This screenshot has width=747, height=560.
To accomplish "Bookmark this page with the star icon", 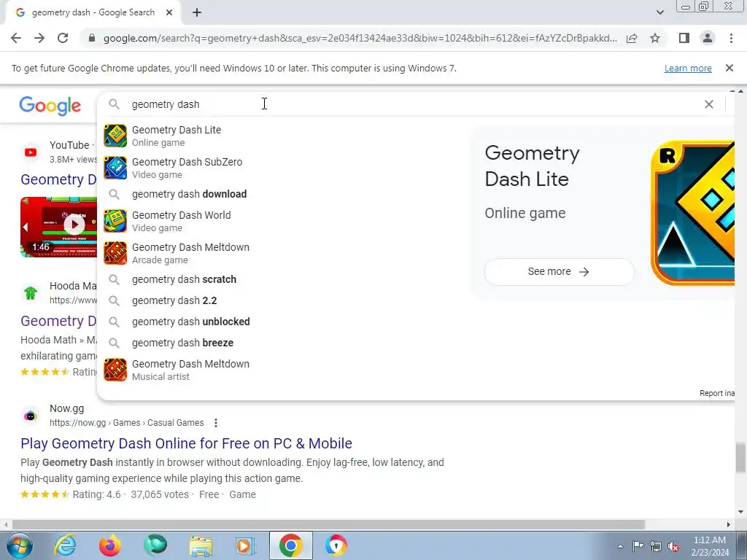I will click(655, 38).
